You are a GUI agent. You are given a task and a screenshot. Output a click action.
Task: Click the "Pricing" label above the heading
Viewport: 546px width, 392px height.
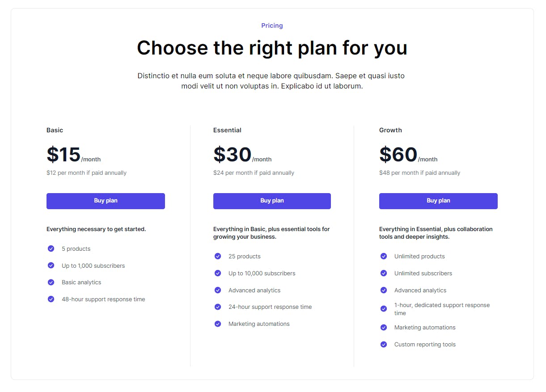[x=272, y=25]
